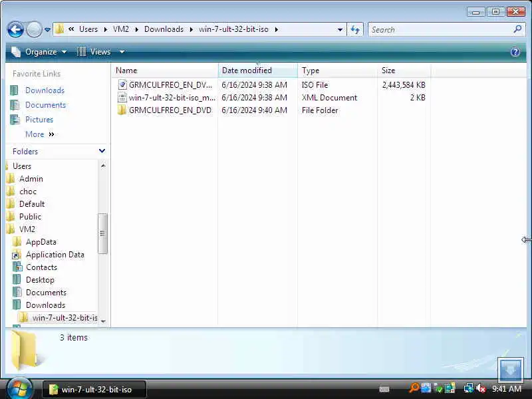The height and width of the screenshot is (399, 532).
Task: Click the folder tree scroll up arrow
Action: pos(103,166)
